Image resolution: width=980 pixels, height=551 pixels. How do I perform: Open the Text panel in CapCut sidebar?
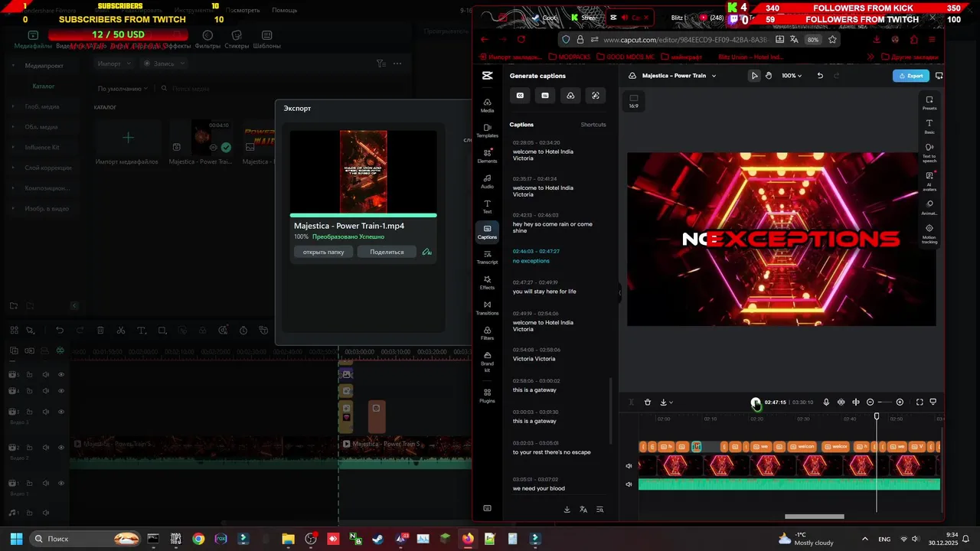tap(487, 207)
